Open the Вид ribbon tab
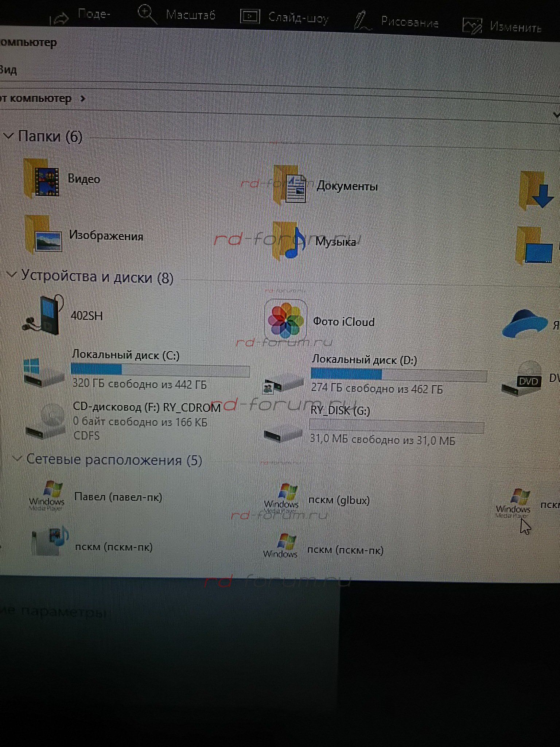The height and width of the screenshot is (747, 560). pos(8,69)
